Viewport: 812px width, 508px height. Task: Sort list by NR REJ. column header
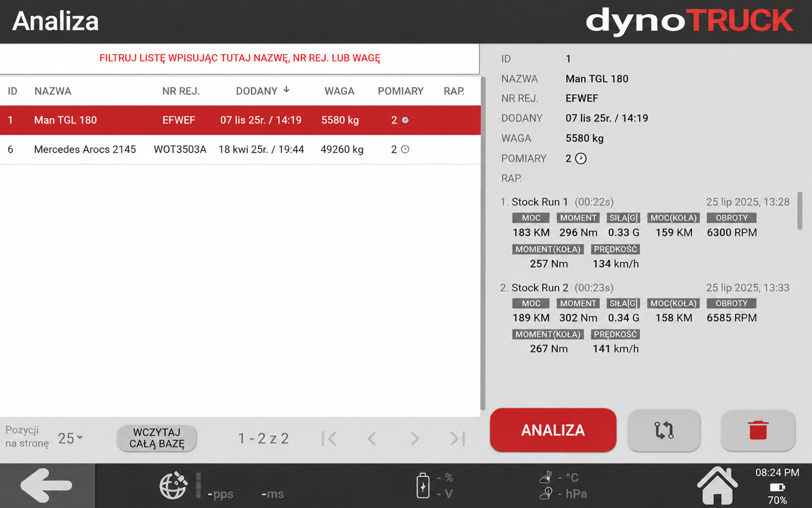[x=181, y=91]
